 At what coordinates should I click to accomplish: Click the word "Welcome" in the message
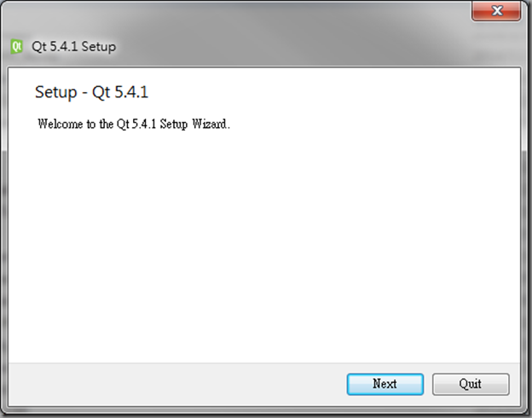(x=60, y=124)
